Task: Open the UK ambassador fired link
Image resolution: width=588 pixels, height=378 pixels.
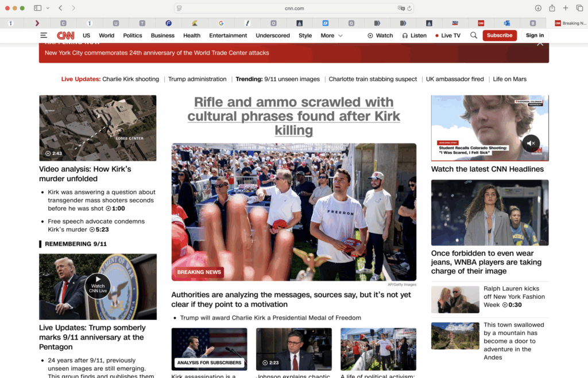Action: (x=455, y=79)
